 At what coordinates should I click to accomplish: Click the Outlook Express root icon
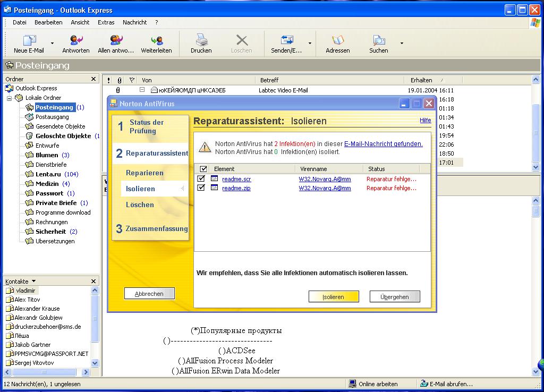10,88
